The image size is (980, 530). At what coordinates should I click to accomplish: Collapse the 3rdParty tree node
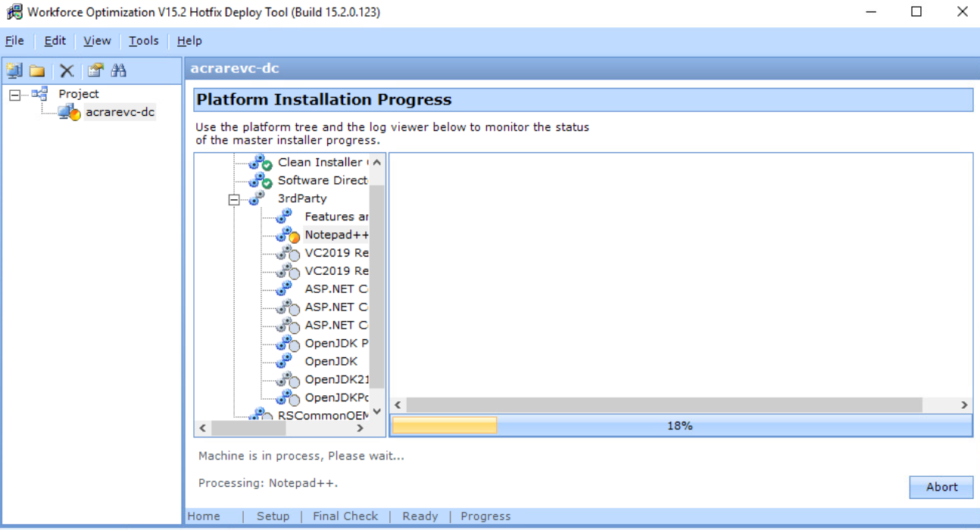pos(234,199)
